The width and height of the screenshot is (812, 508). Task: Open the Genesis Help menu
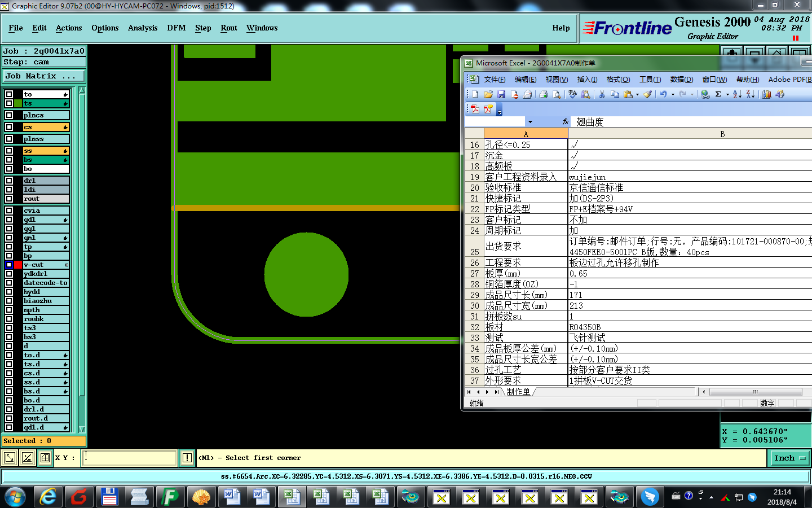561,28
